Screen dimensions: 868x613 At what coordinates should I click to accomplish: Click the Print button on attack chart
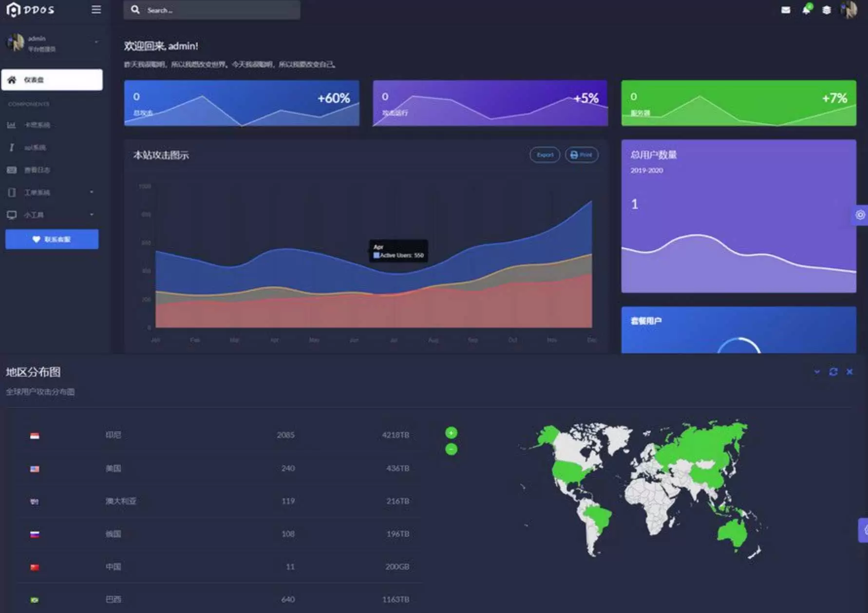click(582, 155)
